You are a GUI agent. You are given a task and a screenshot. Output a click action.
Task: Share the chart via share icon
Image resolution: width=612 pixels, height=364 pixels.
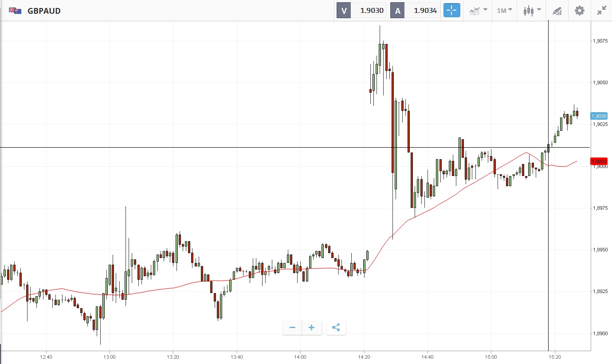pyautogui.click(x=336, y=328)
